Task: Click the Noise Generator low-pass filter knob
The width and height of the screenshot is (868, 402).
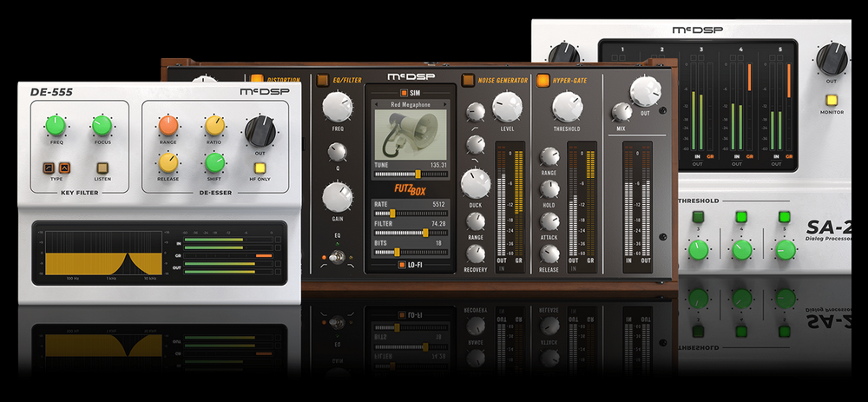Action: coord(476,144)
